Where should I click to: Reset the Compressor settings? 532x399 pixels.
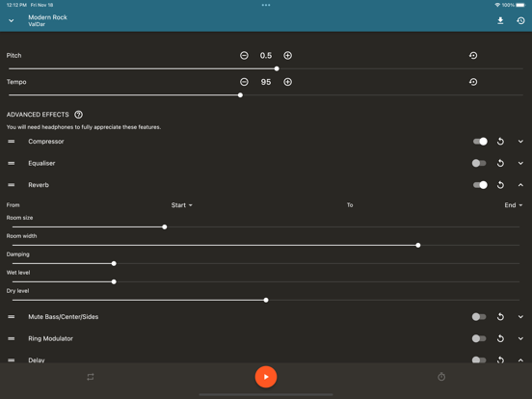coord(500,142)
